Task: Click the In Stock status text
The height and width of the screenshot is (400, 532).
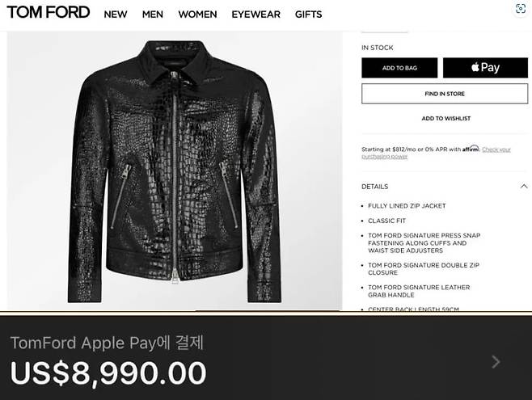Action: [378, 48]
